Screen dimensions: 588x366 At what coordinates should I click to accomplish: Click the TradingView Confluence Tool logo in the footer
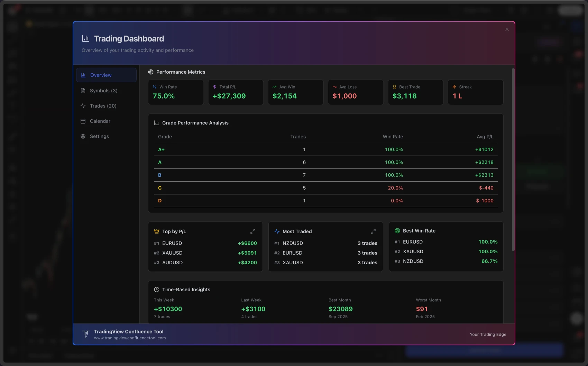click(x=86, y=334)
